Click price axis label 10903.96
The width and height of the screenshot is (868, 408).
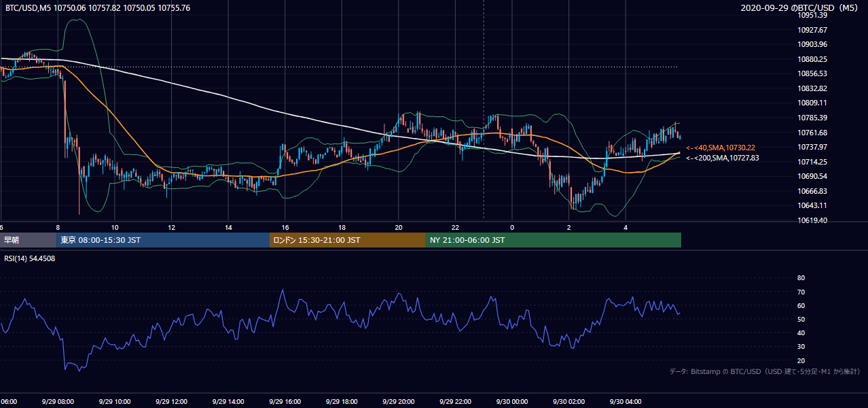click(812, 44)
